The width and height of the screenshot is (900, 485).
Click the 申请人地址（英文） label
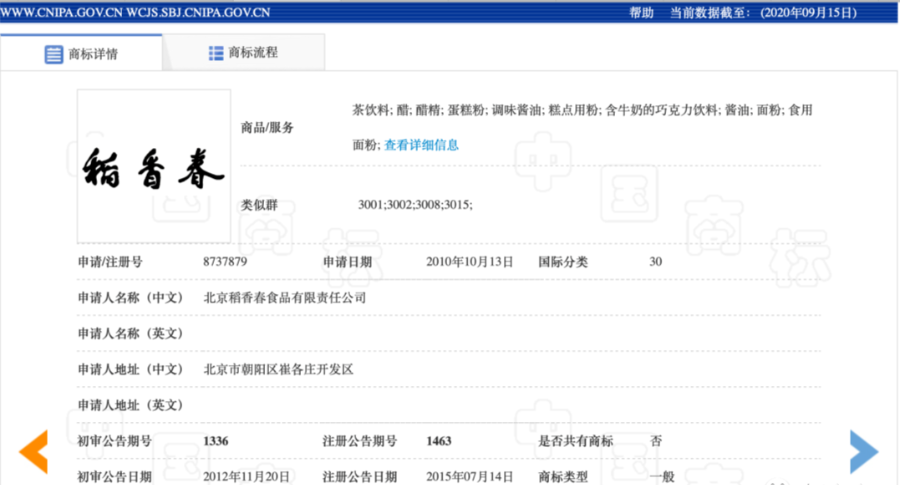[130, 405]
